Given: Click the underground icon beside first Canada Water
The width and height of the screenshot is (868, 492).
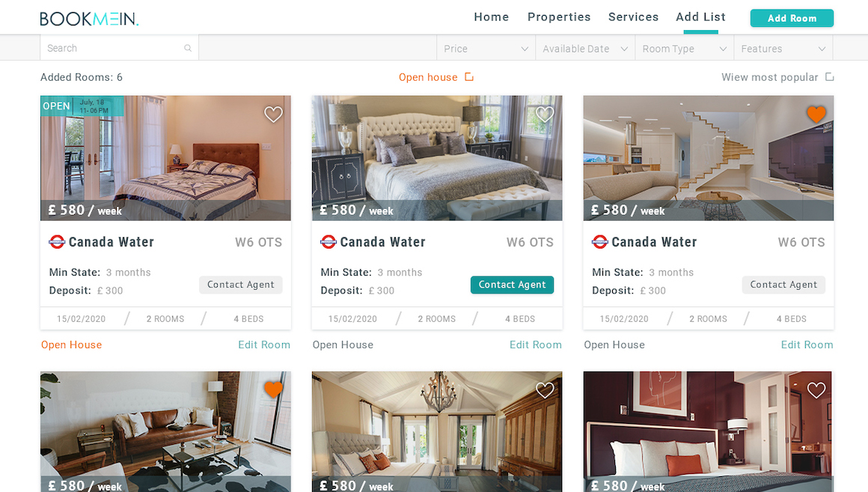Looking at the screenshot, I should [x=57, y=242].
